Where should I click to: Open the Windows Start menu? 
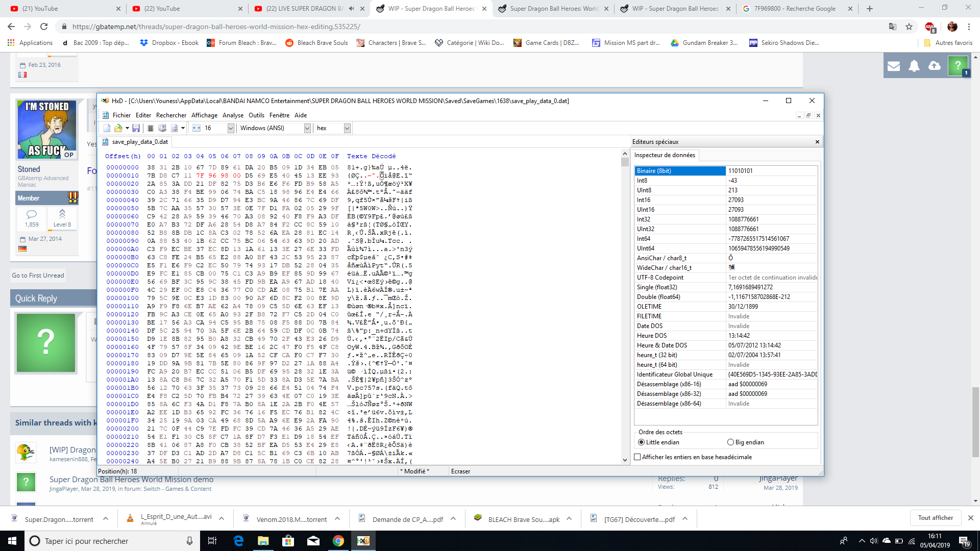pos(12,541)
